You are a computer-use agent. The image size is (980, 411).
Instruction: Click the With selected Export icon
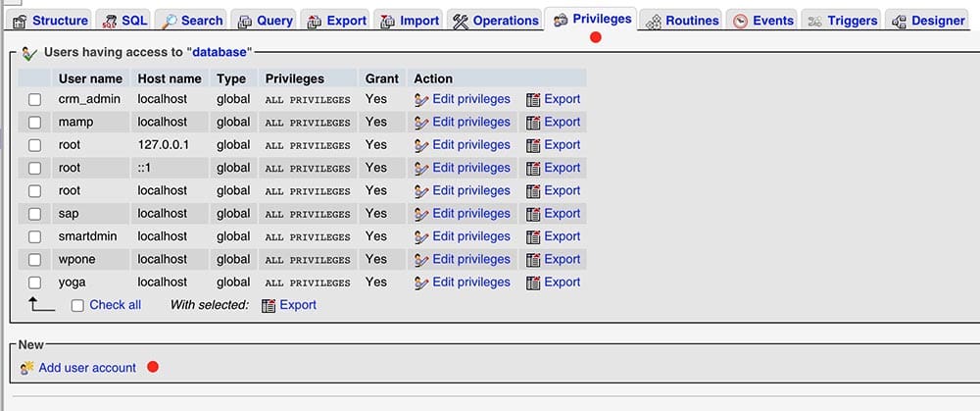click(x=269, y=306)
